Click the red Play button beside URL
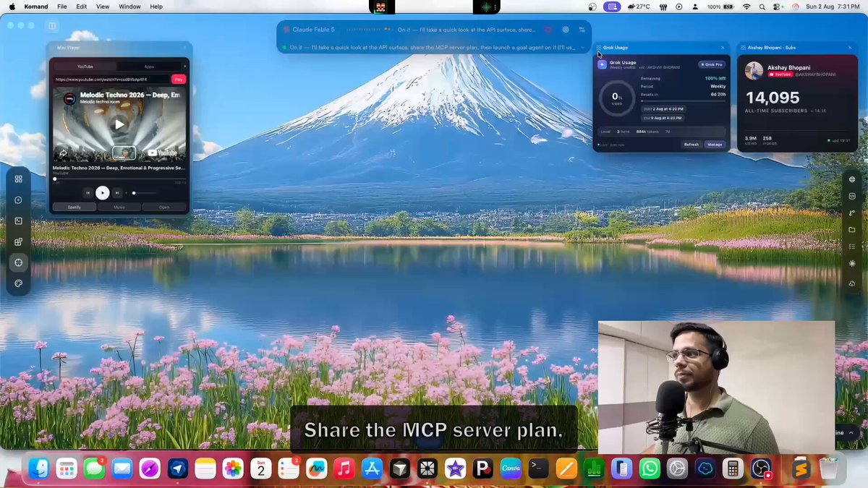This screenshot has width=868, height=488. coord(179,80)
